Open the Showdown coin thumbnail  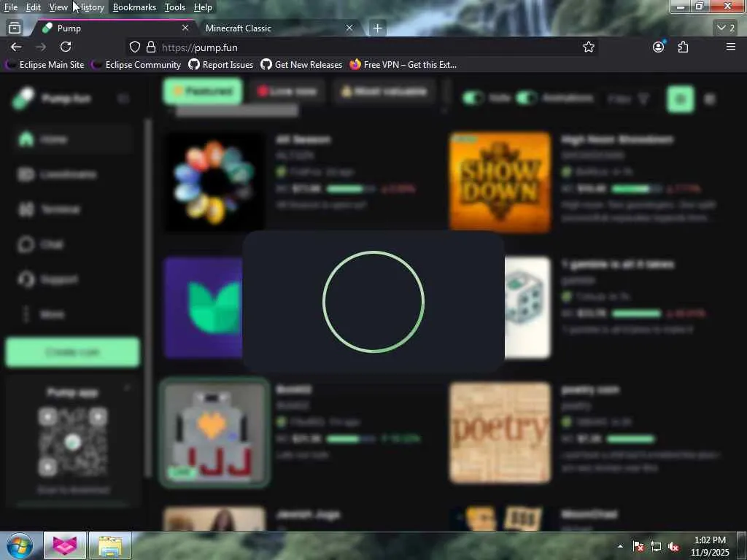tap(500, 182)
